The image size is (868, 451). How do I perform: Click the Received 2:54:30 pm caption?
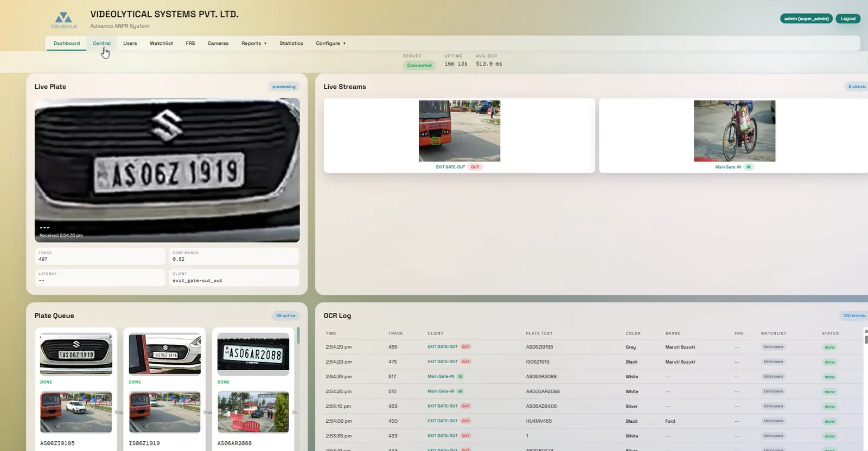pyautogui.click(x=61, y=235)
